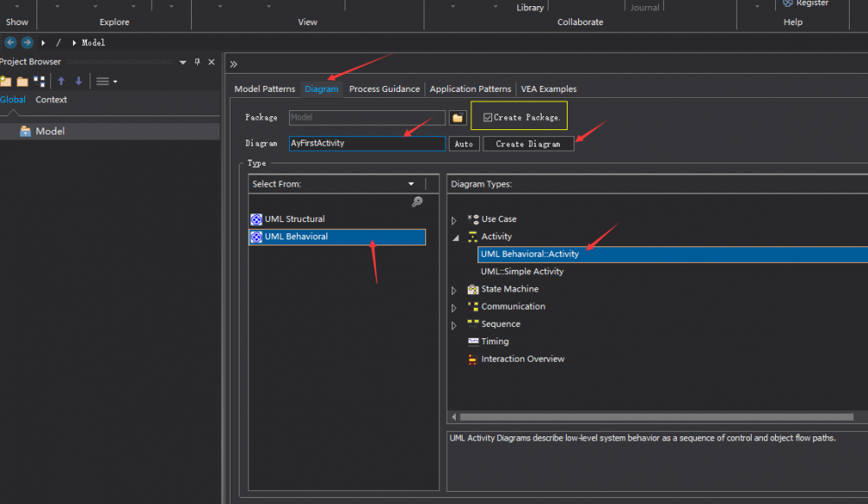This screenshot has height=504, width=868.
Task: Open the Select From dropdown
Action: pyautogui.click(x=411, y=183)
